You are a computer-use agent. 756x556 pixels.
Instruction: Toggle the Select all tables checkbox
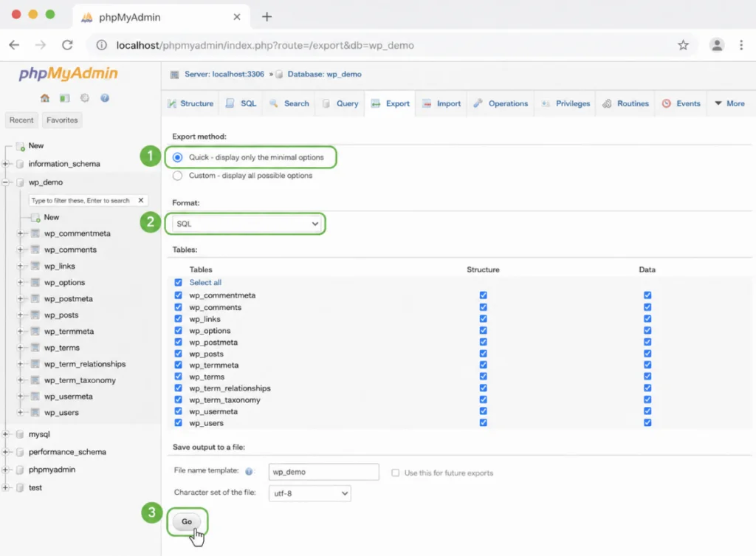179,282
